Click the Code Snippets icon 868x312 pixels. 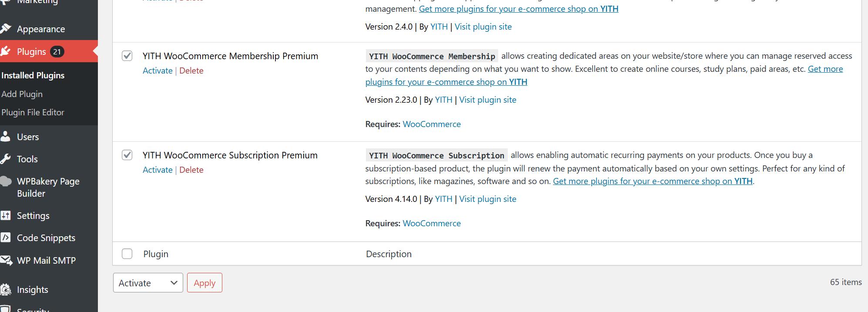click(6, 238)
